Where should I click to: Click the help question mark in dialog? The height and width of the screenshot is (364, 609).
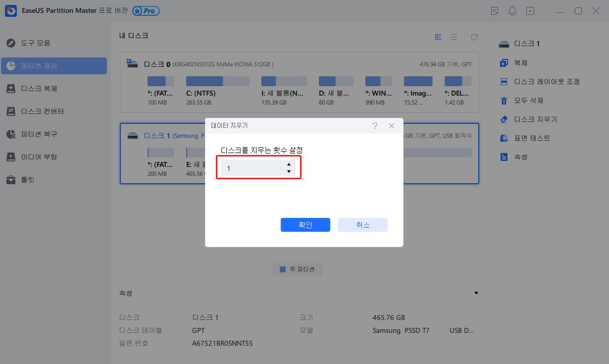(375, 126)
